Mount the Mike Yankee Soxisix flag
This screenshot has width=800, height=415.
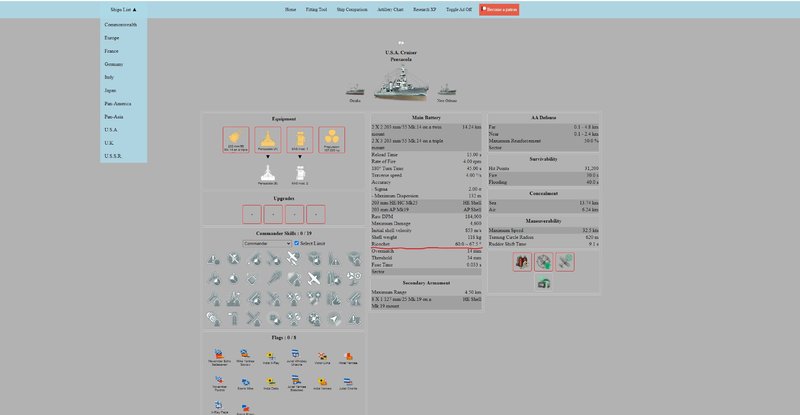[245, 357]
